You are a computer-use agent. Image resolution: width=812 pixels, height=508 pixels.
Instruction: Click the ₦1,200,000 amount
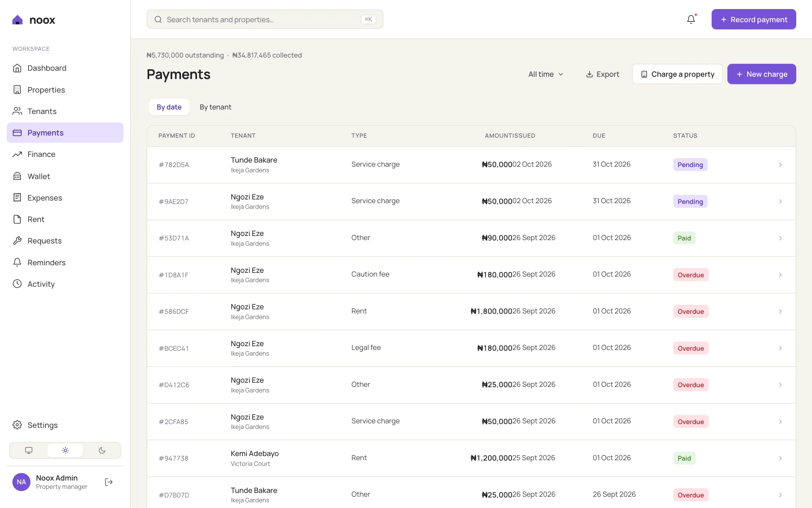tap(491, 458)
